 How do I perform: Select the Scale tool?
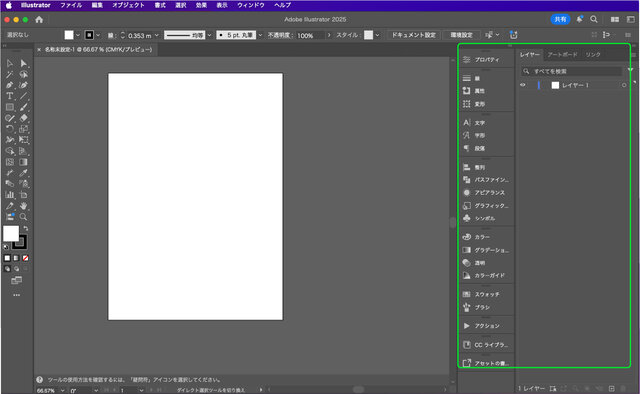[x=24, y=129]
